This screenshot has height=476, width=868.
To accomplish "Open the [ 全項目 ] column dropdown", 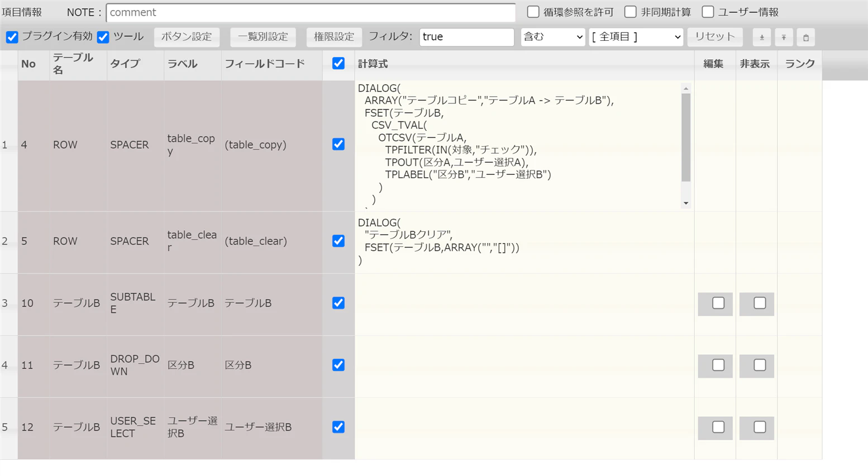I will (636, 37).
